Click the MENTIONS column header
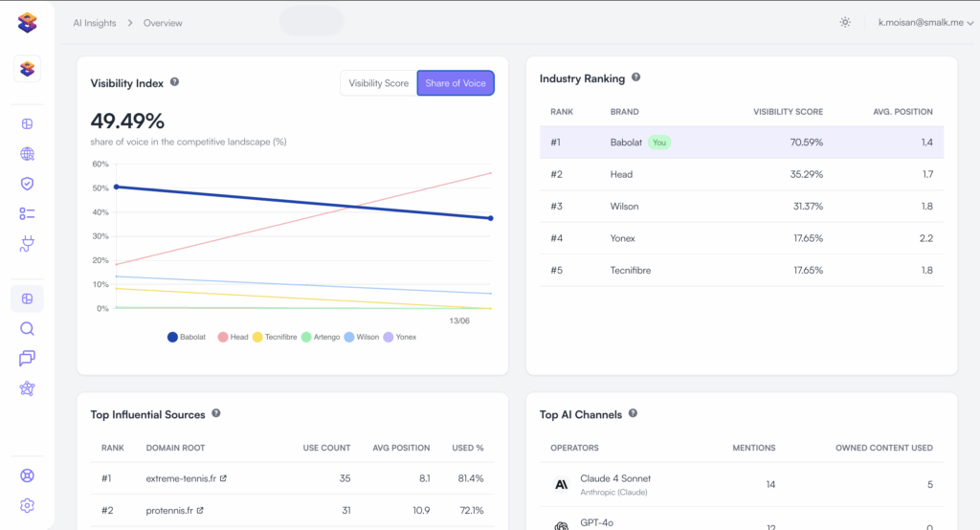The width and height of the screenshot is (980, 530). click(754, 448)
